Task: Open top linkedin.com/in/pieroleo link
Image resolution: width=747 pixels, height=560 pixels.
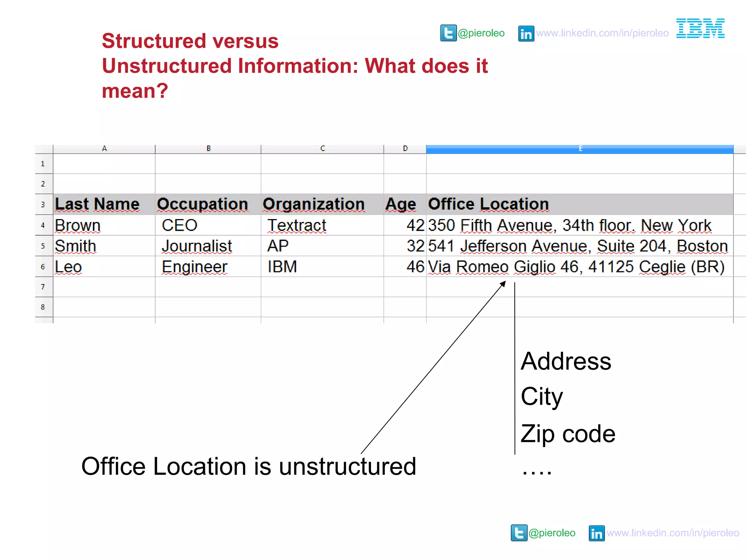Action: (x=602, y=33)
